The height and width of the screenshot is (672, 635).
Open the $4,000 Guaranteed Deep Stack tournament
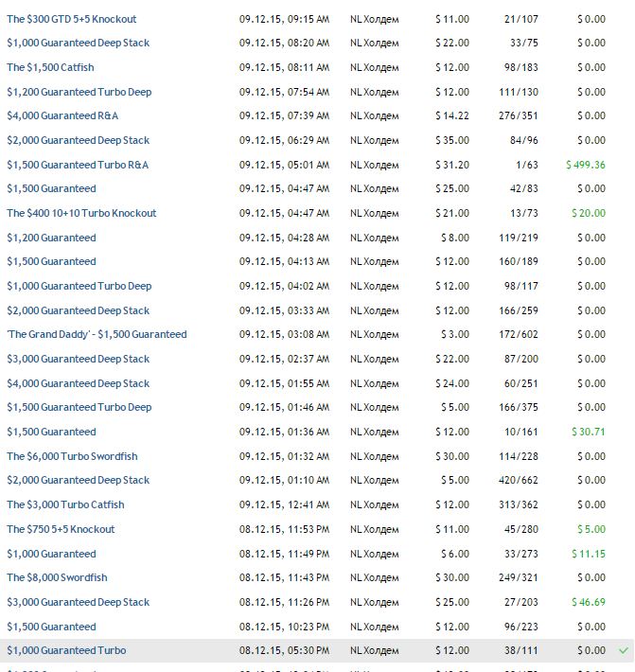(x=78, y=383)
